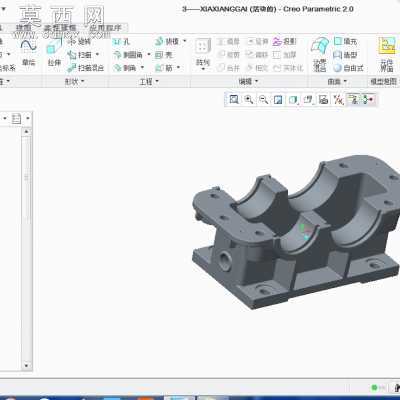The image size is (400, 400).
Task: Select the Round (倒圆角) tool
Action: [128, 55]
